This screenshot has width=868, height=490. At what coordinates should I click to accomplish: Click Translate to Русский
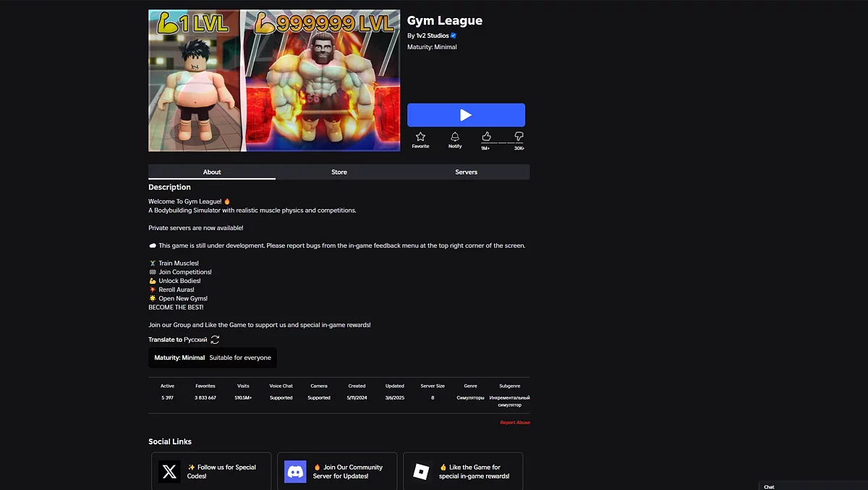178,339
